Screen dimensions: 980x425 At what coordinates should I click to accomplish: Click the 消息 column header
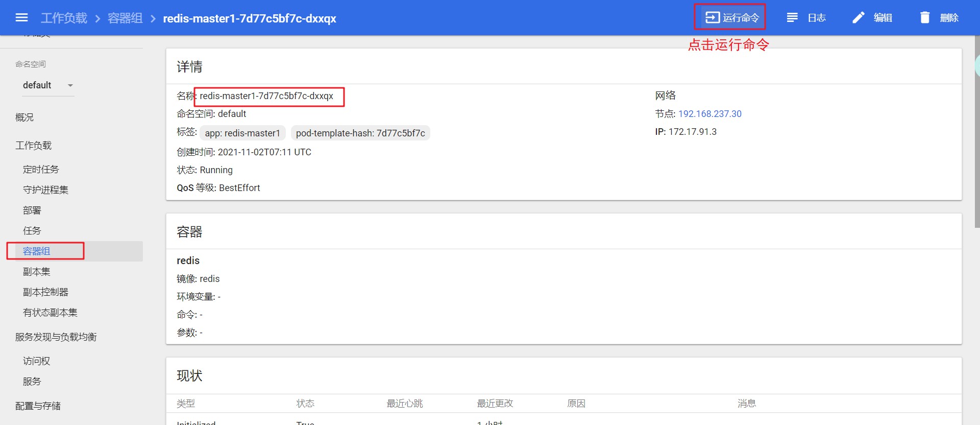[747, 404]
